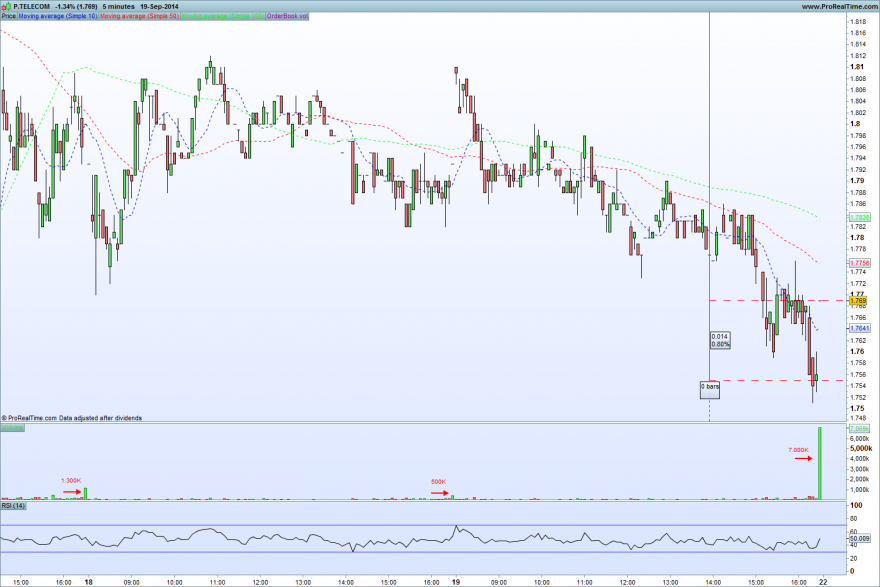This screenshot has height=587, width=880.
Task: Click the '5 minutes' timeframe in title bar
Action: [x=118, y=6]
